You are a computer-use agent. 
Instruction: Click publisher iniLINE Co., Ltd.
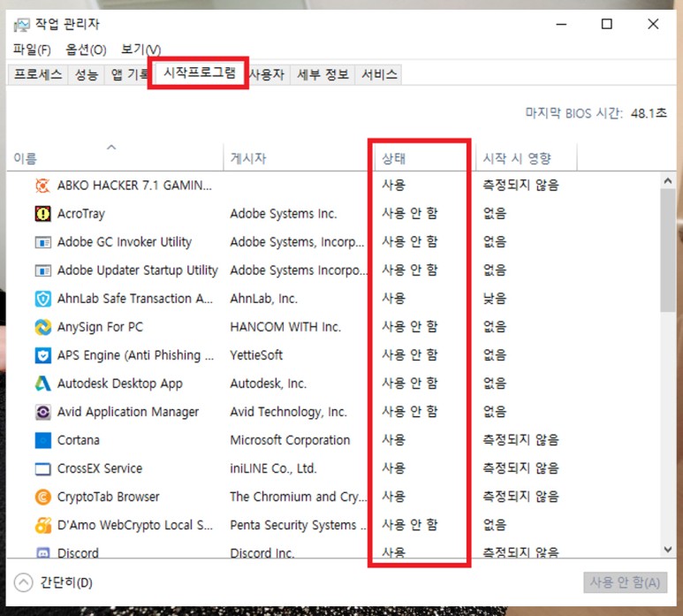pos(273,468)
